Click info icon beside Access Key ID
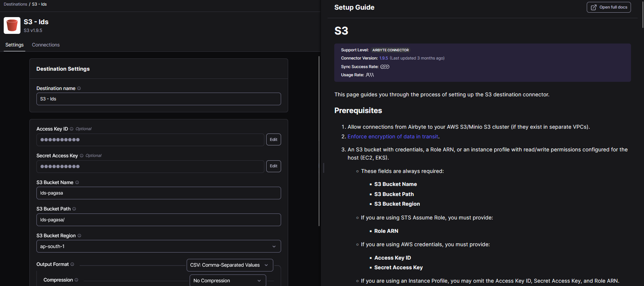This screenshot has height=286, width=644. pyautogui.click(x=72, y=129)
